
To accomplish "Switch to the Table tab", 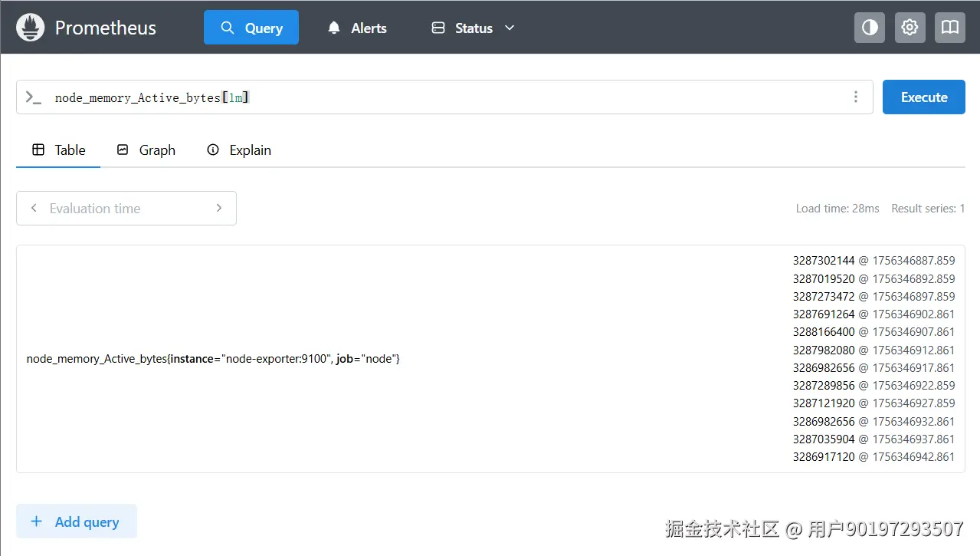I will pos(58,150).
